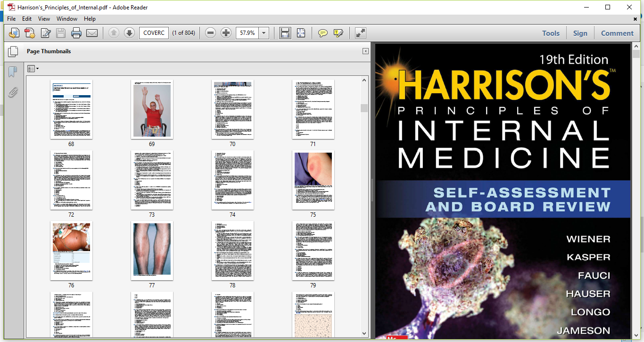Select page 75 thumbnail with skin rash
Image resolution: width=644 pixels, height=342 pixels.
tap(313, 180)
